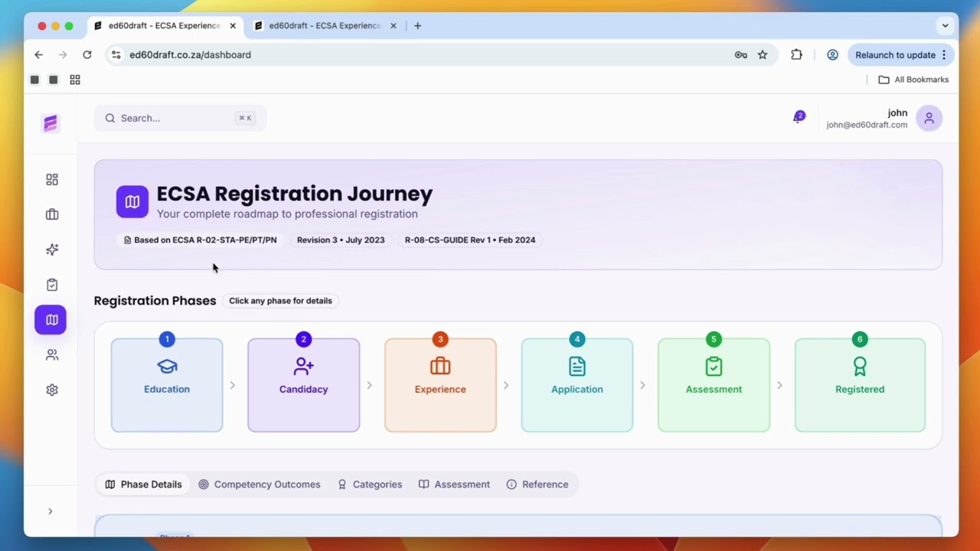Bookmark this page with the star

pos(763,55)
